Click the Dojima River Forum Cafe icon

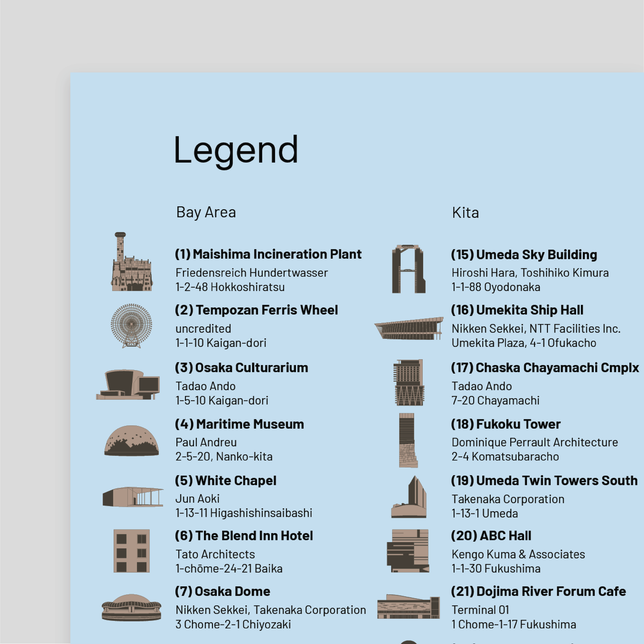coord(409,607)
